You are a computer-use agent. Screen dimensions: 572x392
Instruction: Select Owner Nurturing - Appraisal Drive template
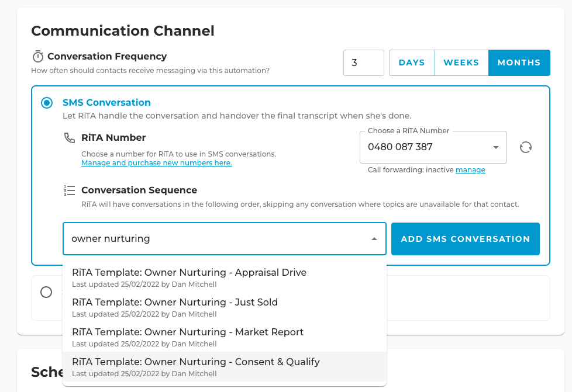tap(225, 277)
